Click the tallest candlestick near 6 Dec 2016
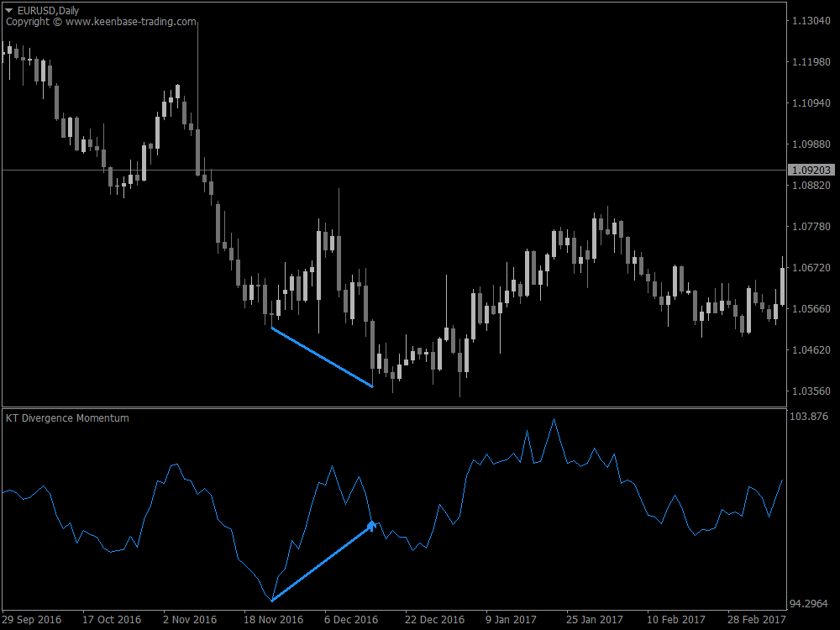The image size is (840, 630). tap(339, 252)
